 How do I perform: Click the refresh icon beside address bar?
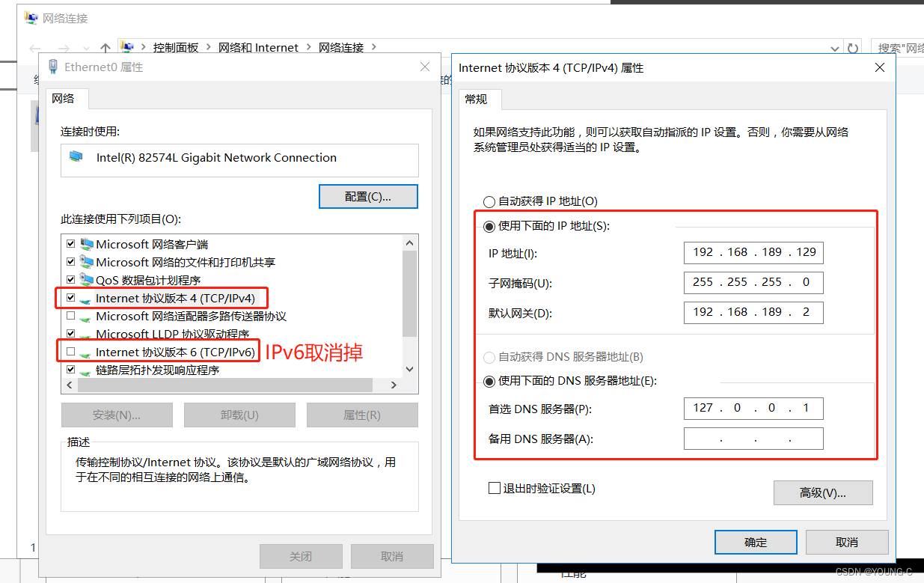tap(852, 48)
